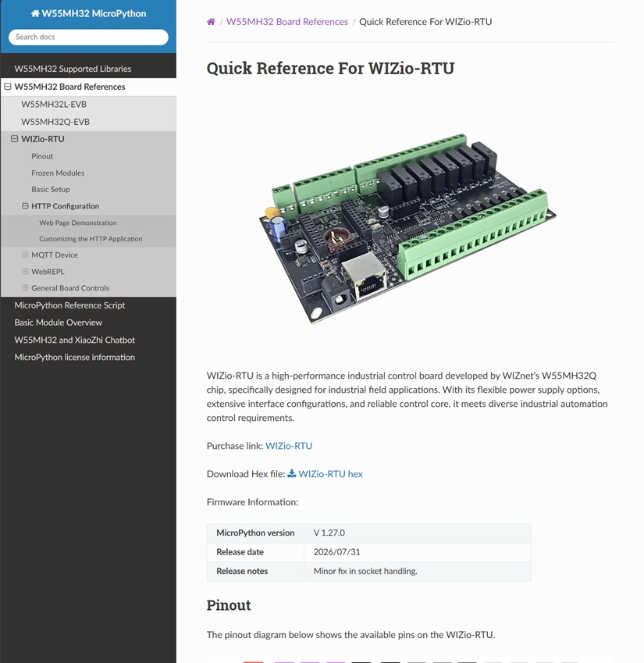Viewport: 644px width, 663px height.
Task: Open MicroPython license information page
Action: click(75, 358)
